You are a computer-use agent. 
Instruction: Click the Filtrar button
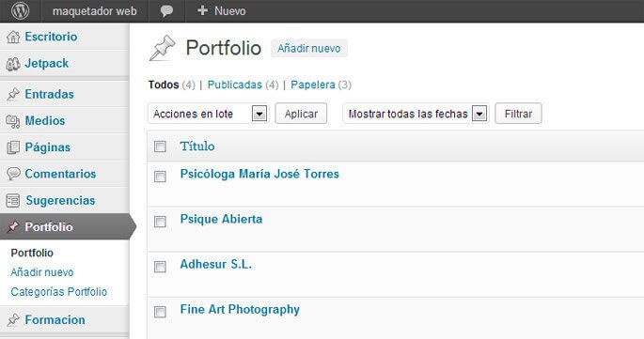coord(518,114)
